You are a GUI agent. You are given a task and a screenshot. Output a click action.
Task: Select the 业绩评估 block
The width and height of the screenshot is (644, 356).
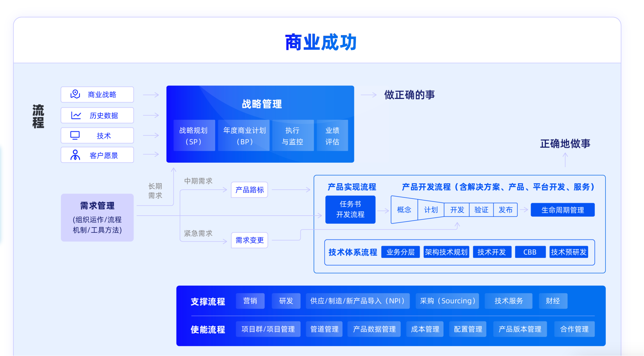pyautogui.click(x=332, y=135)
